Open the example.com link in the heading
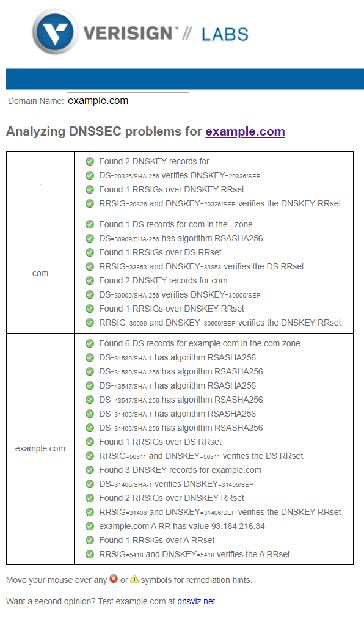The height and width of the screenshot is (628, 364). coord(245,131)
